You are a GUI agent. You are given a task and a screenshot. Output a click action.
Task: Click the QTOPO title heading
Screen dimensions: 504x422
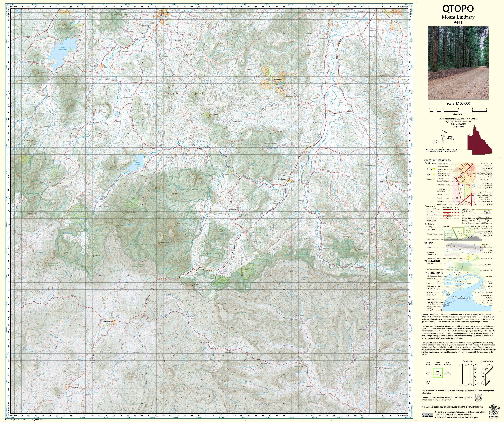point(458,9)
